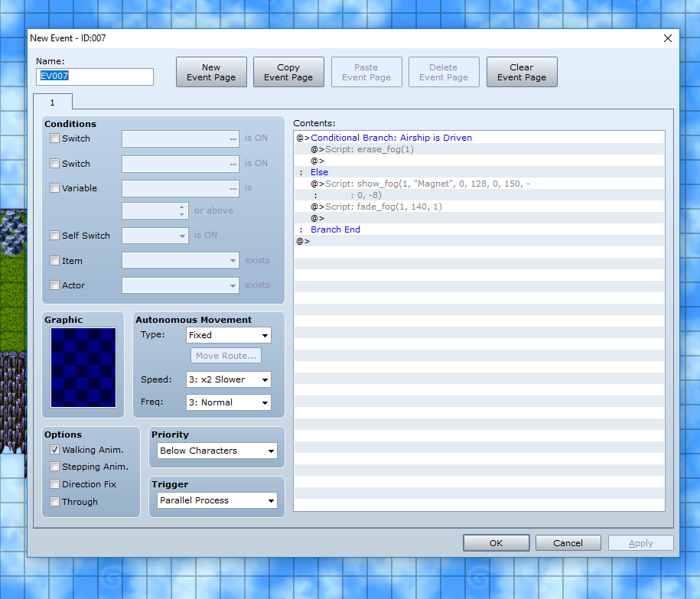This screenshot has width=700, height=599.
Task: Check the Self Switch condition
Action: tap(54, 236)
